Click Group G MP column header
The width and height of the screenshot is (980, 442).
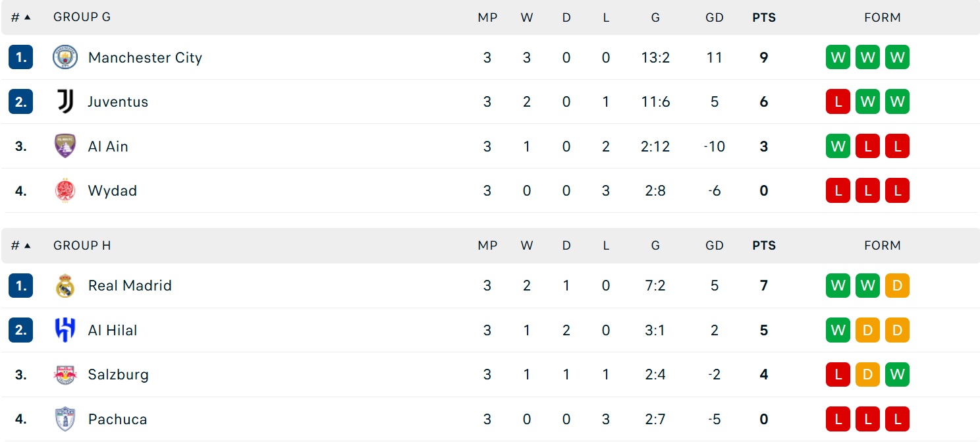pyautogui.click(x=487, y=18)
